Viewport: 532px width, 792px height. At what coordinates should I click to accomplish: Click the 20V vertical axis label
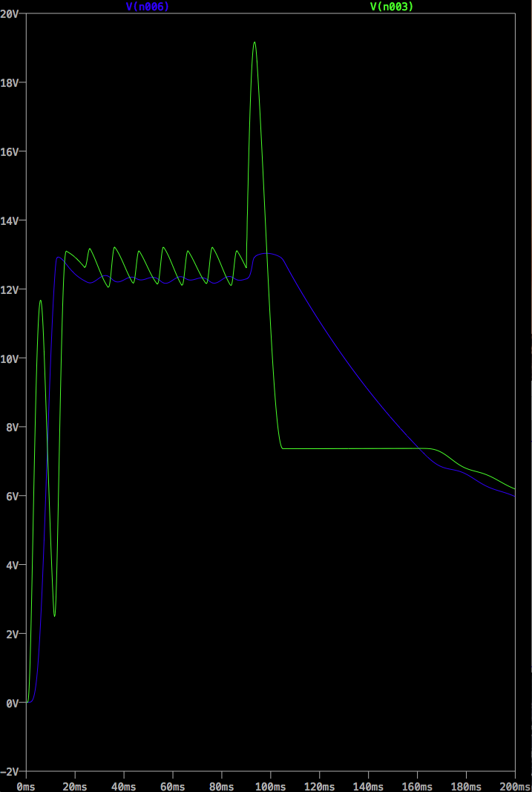pyautogui.click(x=10, y=13)
